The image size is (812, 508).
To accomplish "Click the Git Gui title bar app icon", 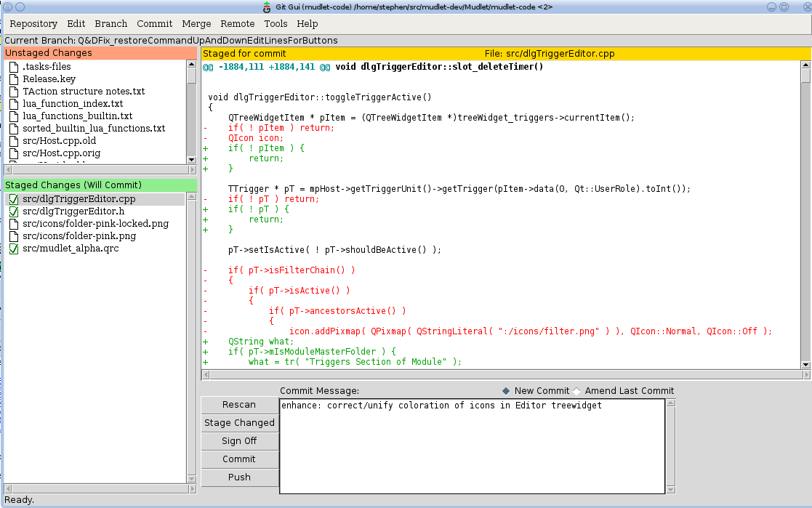I will click(x=267, y=7).
